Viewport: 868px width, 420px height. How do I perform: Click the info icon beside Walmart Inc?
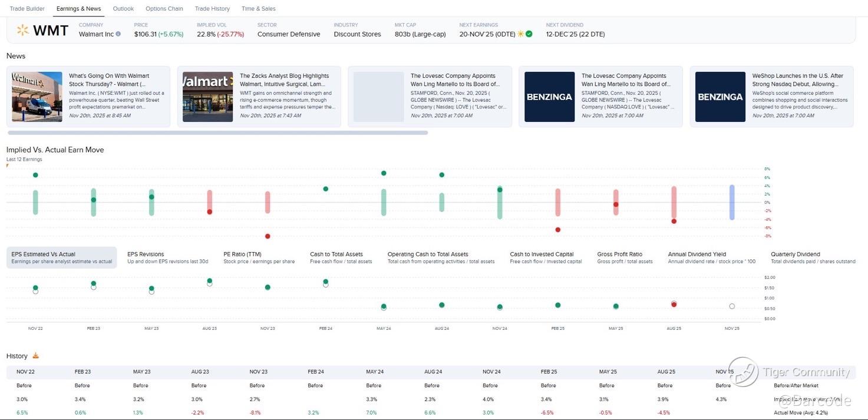coord(118,34)
